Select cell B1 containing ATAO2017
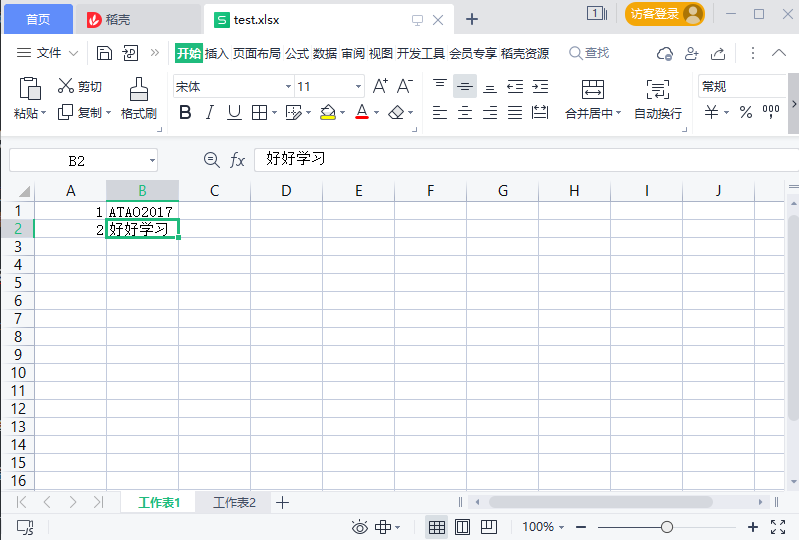This screenshot has height=540, width=799. [x=142, y=212]
